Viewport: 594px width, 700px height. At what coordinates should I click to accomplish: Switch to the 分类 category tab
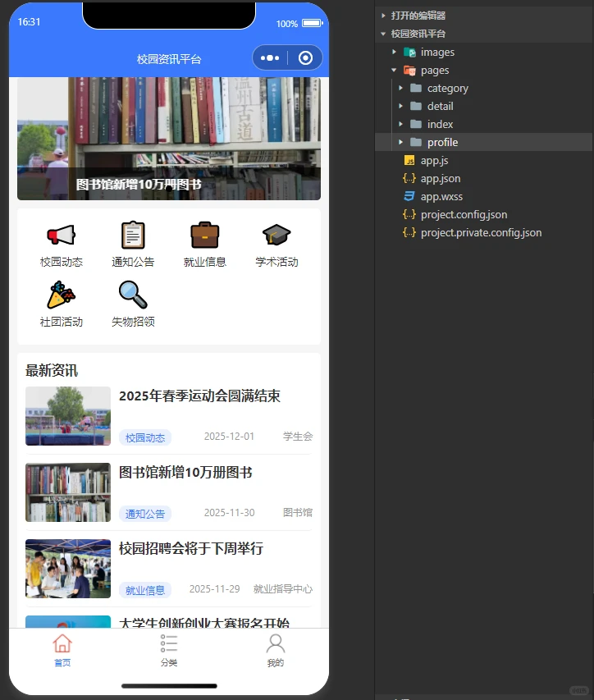tap(169, 651)
